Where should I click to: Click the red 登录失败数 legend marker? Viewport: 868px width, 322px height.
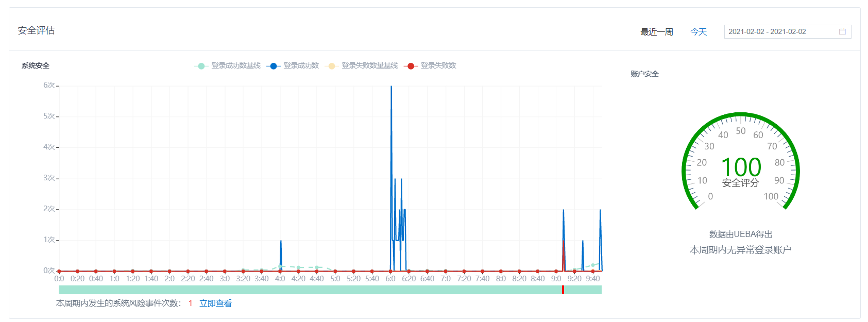pyautogui.click(x=411, y=66)
